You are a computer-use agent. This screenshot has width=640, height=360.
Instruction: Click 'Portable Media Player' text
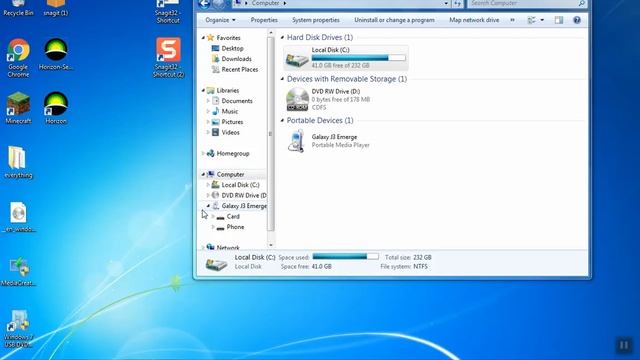(x=340, y=145)
